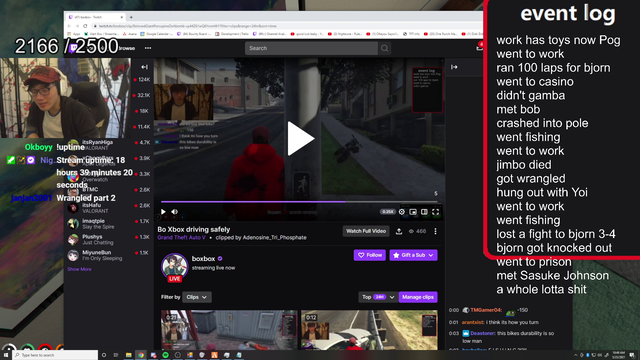
Task: Open the Development Trello bookmark
Action: (x=232, y=34)
